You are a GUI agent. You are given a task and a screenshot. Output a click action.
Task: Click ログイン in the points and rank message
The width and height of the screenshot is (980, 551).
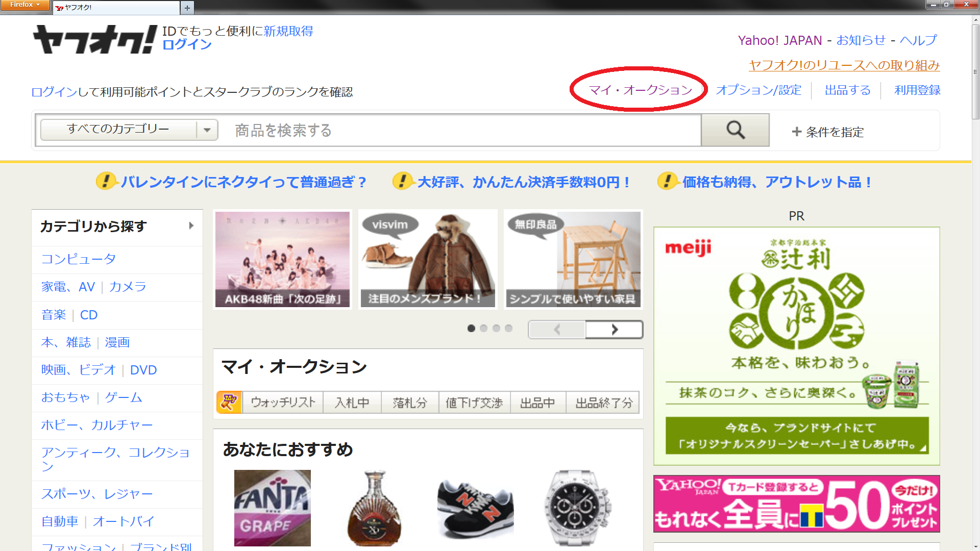click(x=54, y=92)
